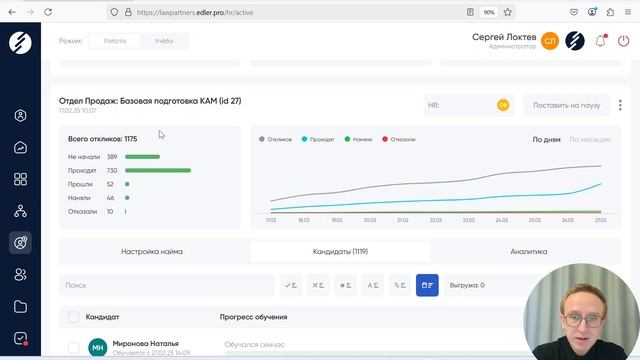
Task: Click the vacancy title Отдел Продаж
Action: [x=150, y=101]
